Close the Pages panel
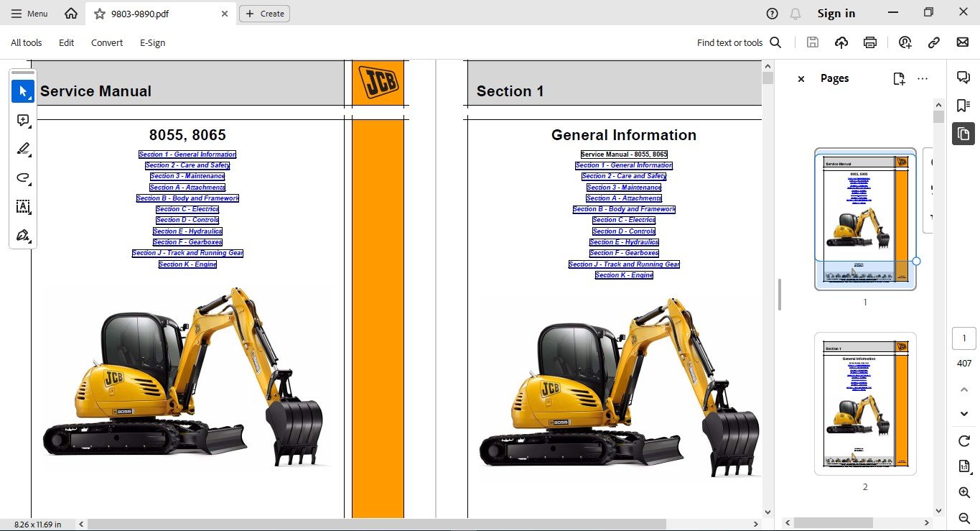Screen dimensions: 980x531 pyautogui.click(x=801, y=79)
